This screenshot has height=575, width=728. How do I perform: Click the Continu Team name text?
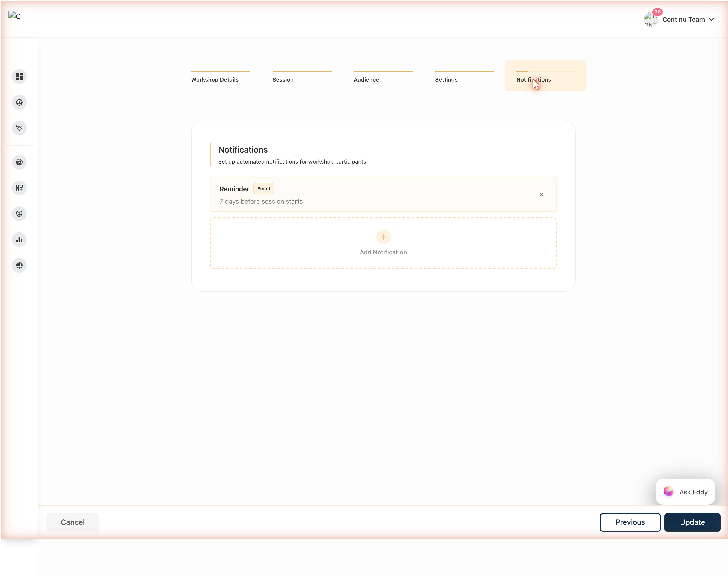[683, 20]
